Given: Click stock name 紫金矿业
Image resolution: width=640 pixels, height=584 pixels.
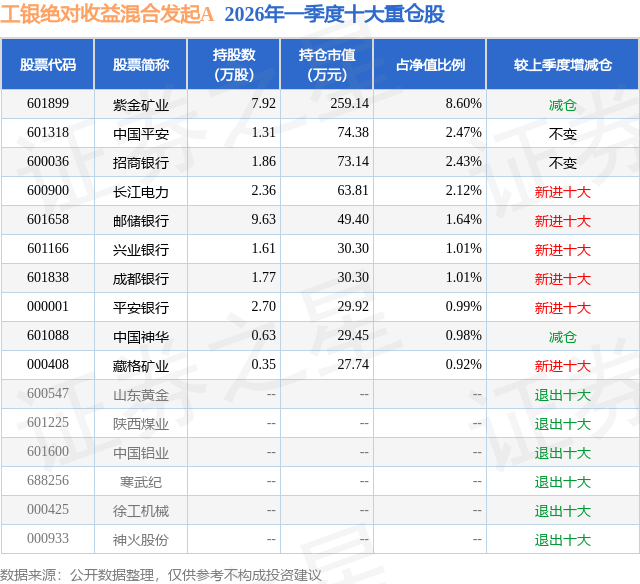Looking at the screenshot, I should coord(141,105).
